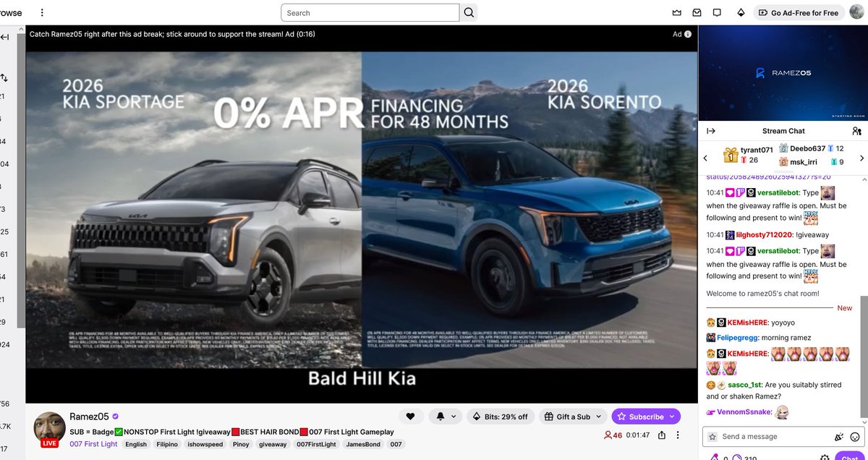The image size is (868, 460).
Task: Open the chat identity star badge icon
Action: pos(712,437)
